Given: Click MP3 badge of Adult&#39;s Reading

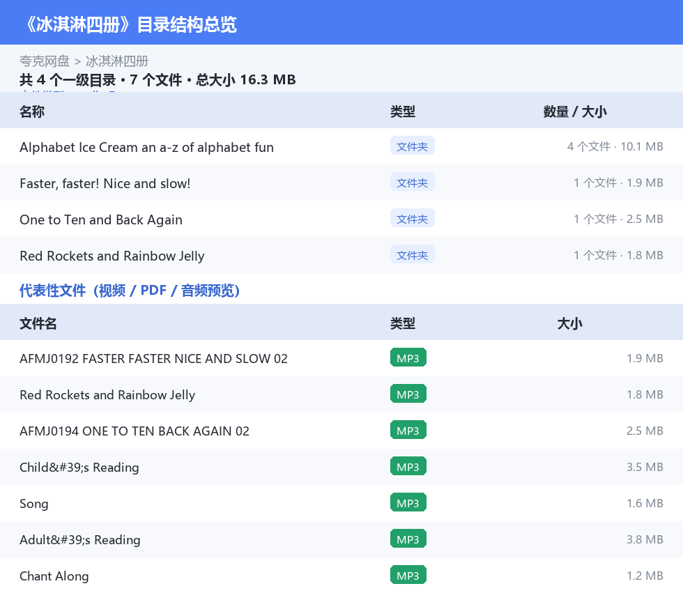Looking at the screenshot, I should (x=408, y=539).
